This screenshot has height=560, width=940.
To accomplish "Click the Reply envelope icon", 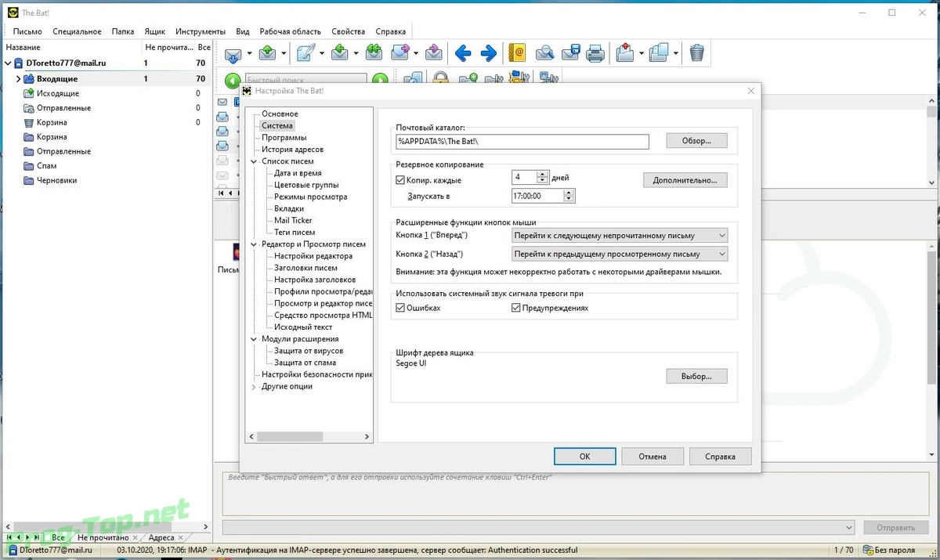I will (340, 54).
